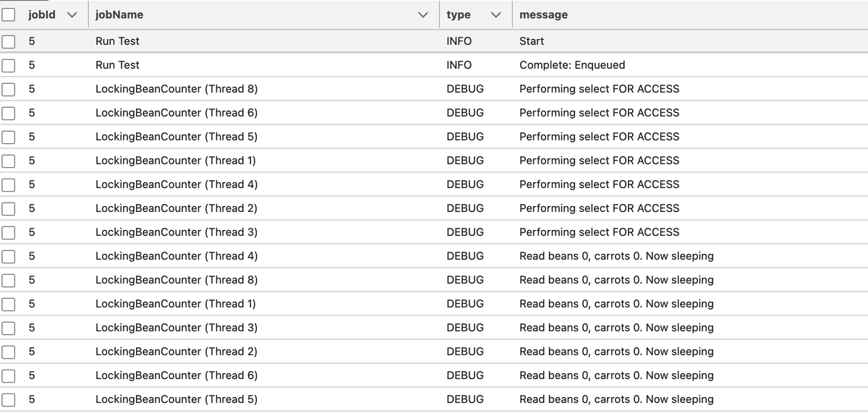Check the box for the Run Test Start row

[x=9, y=41]
